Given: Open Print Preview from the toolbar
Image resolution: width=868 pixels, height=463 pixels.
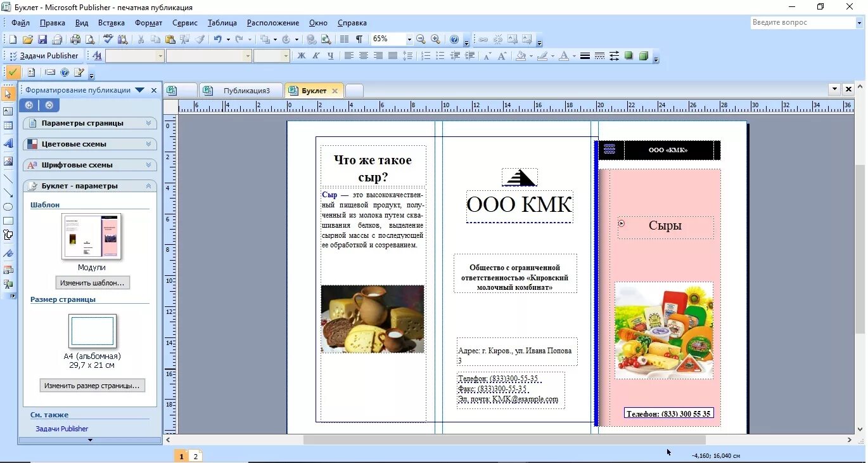Looking at the screenshot, I should coord(91,39).
